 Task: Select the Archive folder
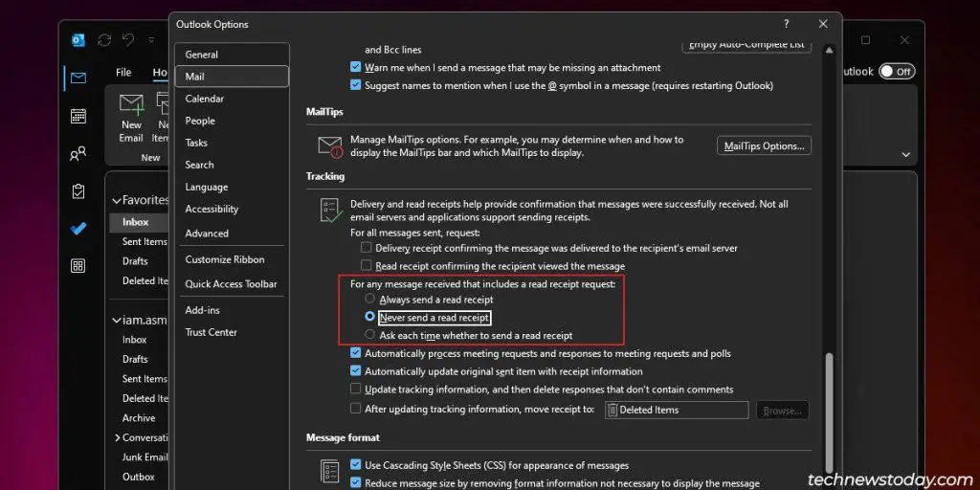click(x=139, y=417)
